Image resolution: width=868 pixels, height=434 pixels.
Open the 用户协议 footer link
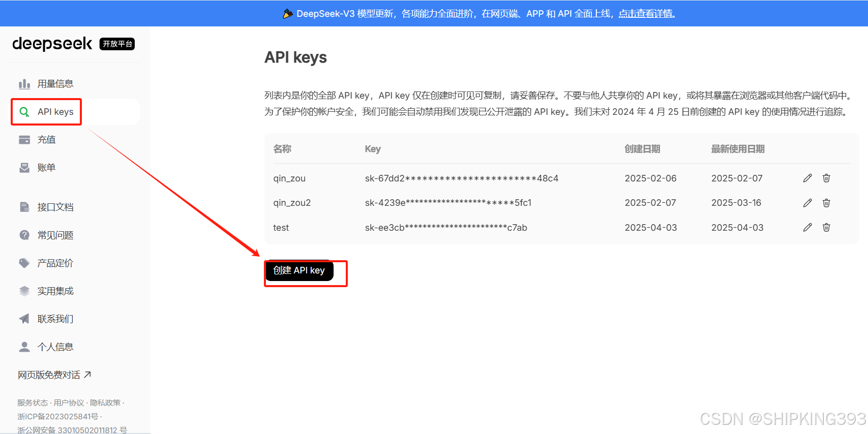(x=69, y=402)
